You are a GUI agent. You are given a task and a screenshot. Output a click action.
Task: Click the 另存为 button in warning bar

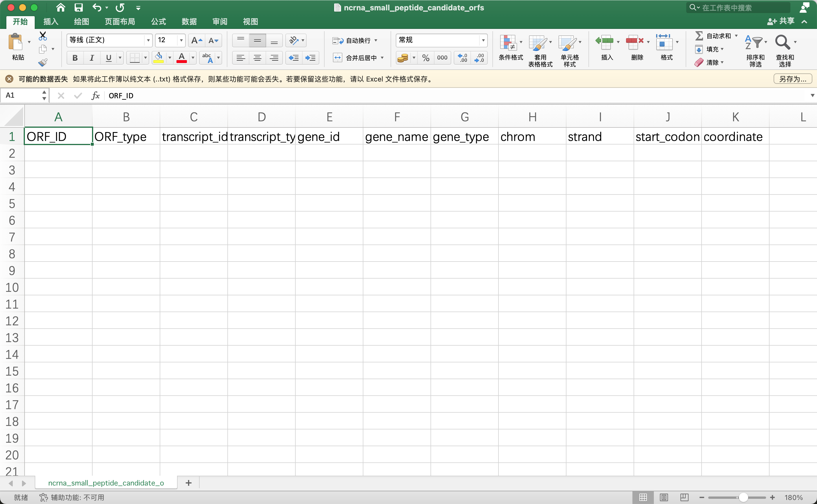point(792,79)
